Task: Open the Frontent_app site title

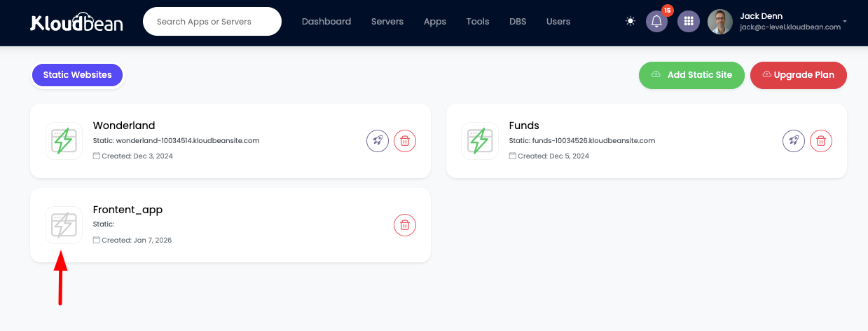Action: click(128, 210)
